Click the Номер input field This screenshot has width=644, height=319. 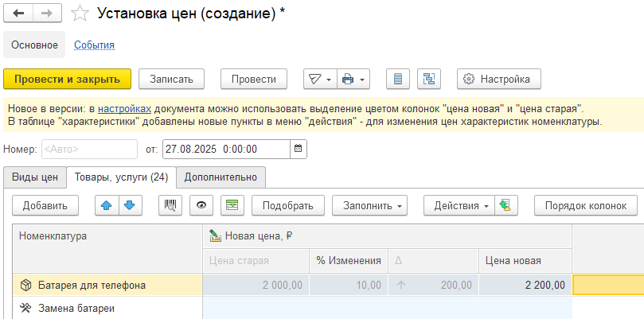88,149
